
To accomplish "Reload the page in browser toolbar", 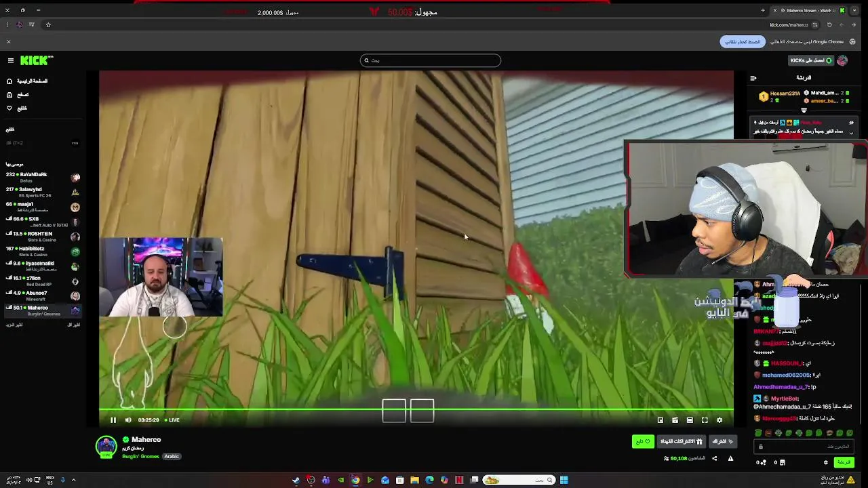I will point(829,25).
